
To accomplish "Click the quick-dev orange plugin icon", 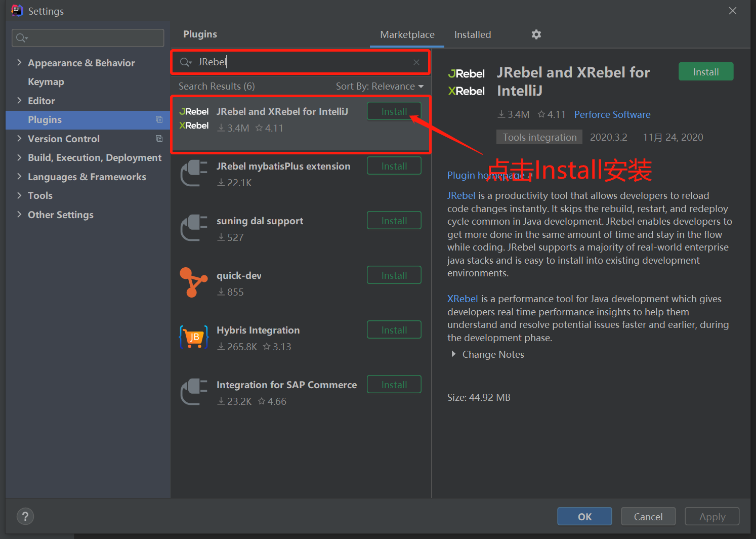I will (194, 282).
